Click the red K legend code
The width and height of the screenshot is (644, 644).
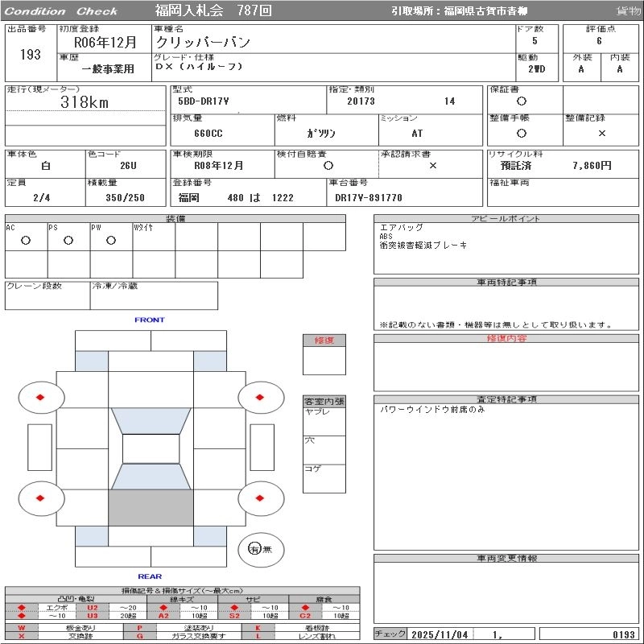pos(258,628)
